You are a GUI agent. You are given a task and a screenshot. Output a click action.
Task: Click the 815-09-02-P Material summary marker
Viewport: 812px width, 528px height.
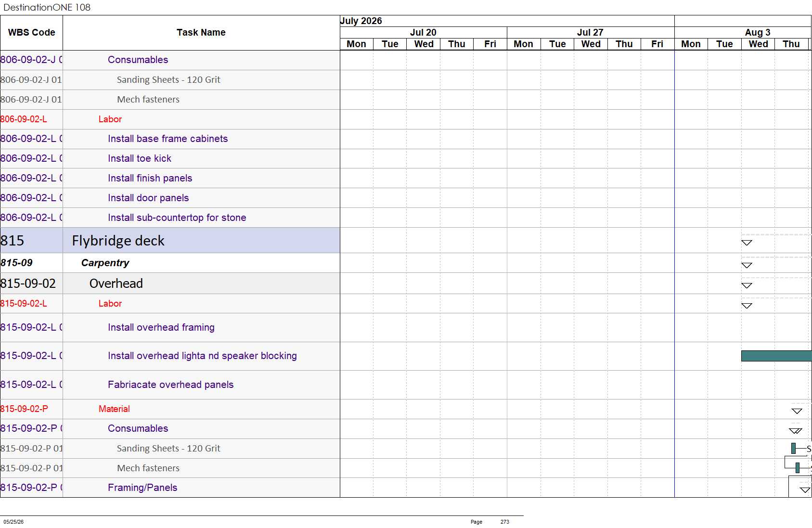point(797,411)
